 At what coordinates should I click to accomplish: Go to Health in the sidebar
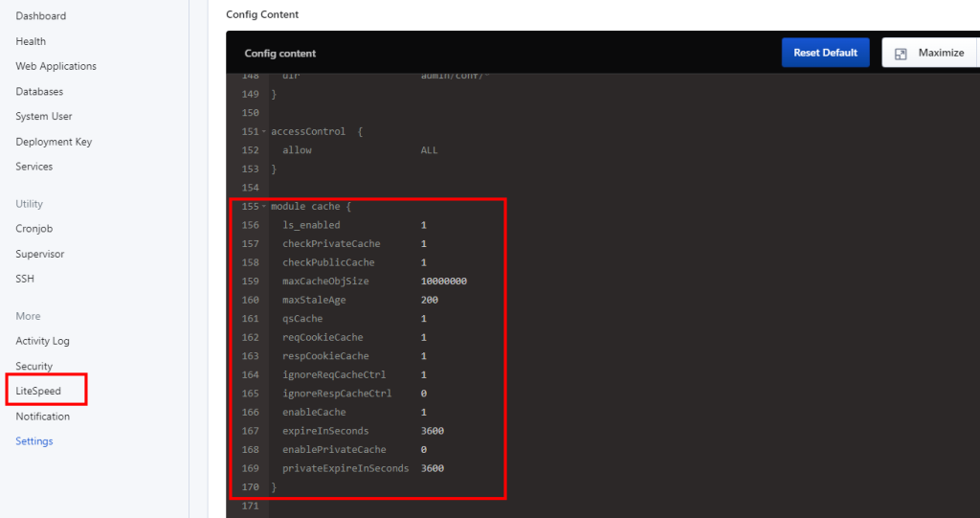31,41
